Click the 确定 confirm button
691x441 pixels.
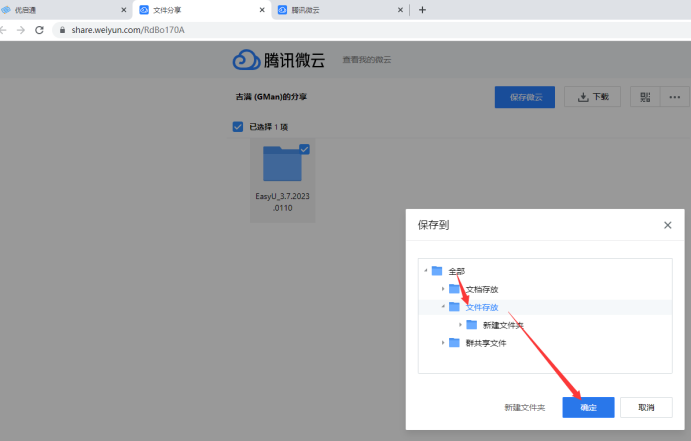point(588,407)
